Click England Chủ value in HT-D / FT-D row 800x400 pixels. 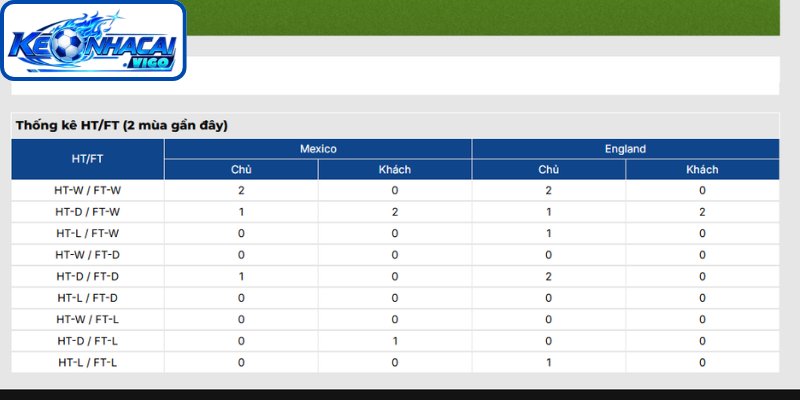click(548, 277)
